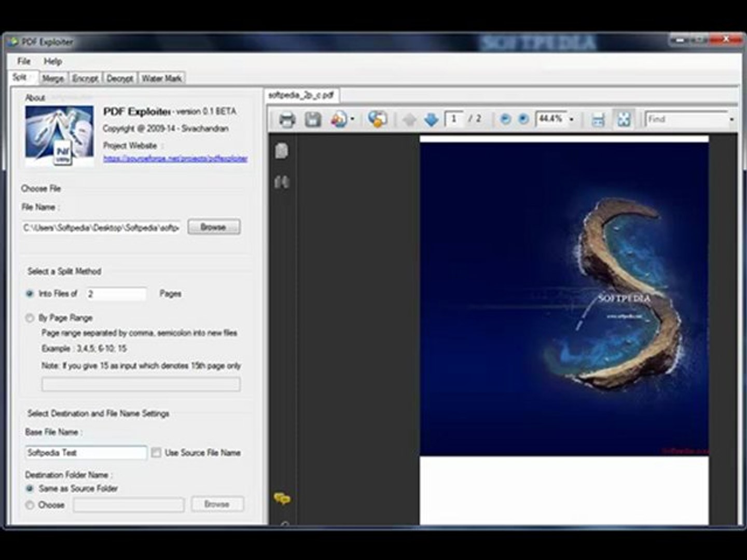747x560 pixels.
Task: Open the Comments panel speech bubble icon
Action: 282,499
